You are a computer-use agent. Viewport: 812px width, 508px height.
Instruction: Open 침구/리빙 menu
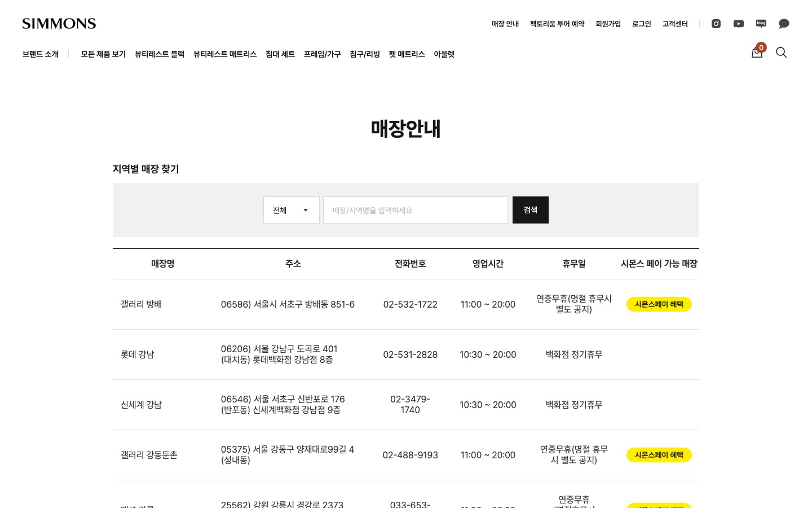pyautogui.click(x=365, y=54)
